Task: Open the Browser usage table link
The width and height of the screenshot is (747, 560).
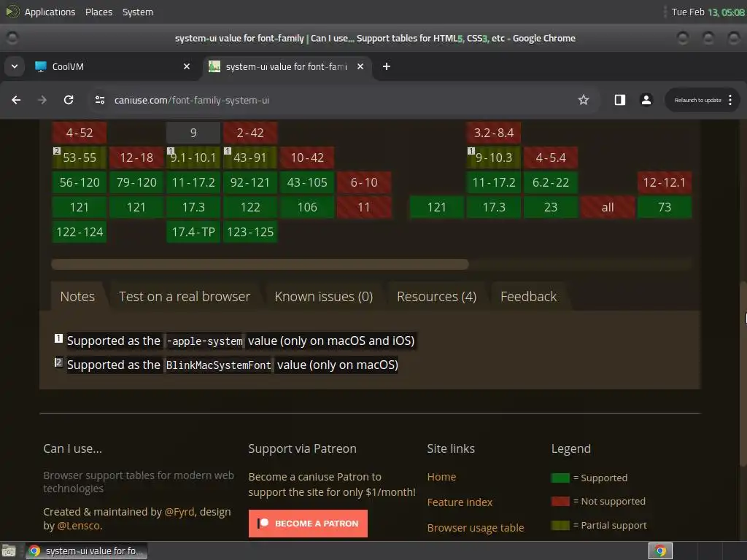Action: click(x=476, y=528)
